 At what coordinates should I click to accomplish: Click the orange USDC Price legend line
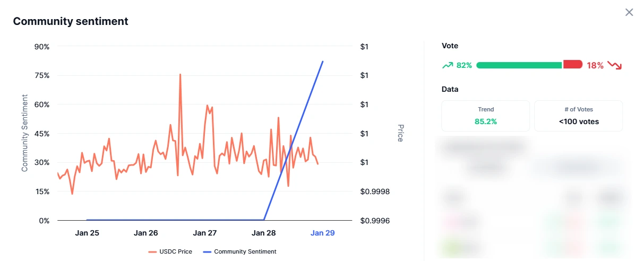(x=152, y=251)
